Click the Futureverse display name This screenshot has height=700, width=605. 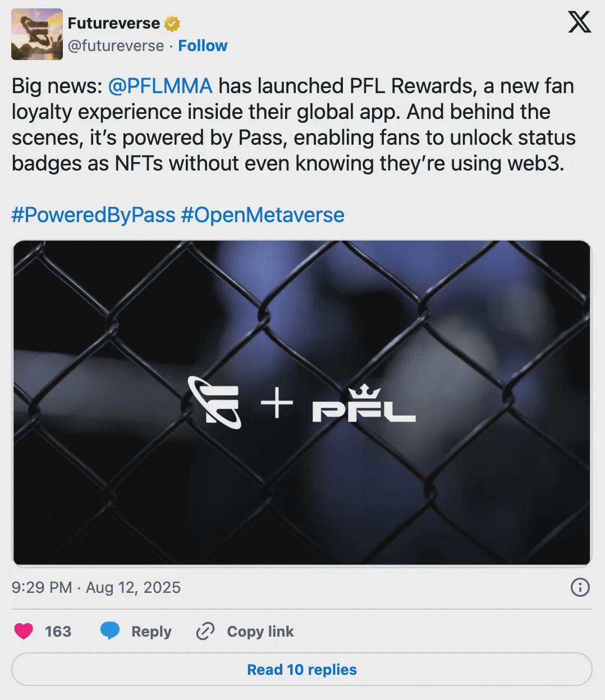(114, 24)
